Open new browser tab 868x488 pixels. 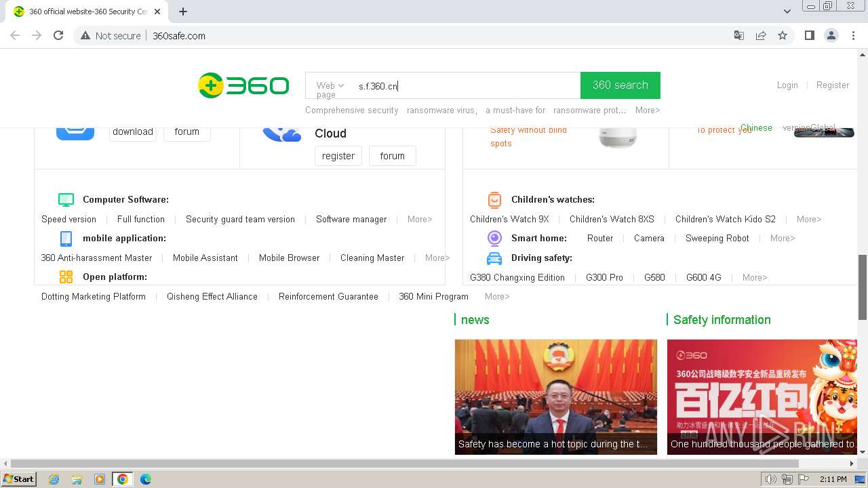tap(183, 12)
